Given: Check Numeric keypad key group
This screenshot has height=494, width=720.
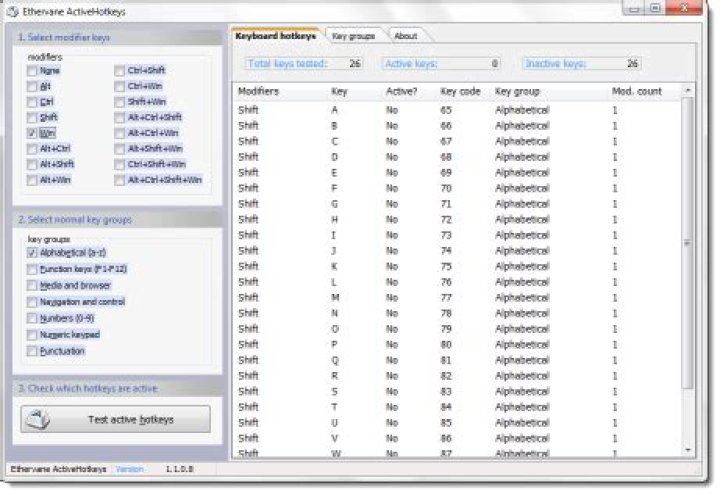Looking at the screenshot, I should (32, 335).
